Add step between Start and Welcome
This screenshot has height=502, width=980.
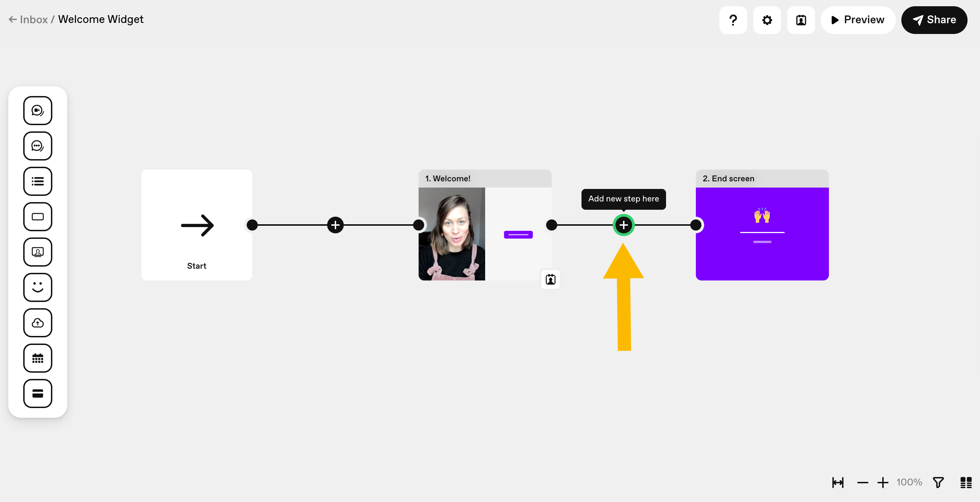(x=335, y=225)
